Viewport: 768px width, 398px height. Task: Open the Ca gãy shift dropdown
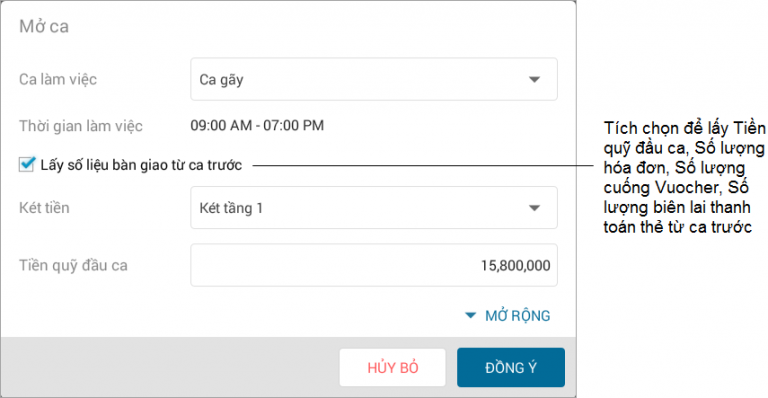click(374, 79)
